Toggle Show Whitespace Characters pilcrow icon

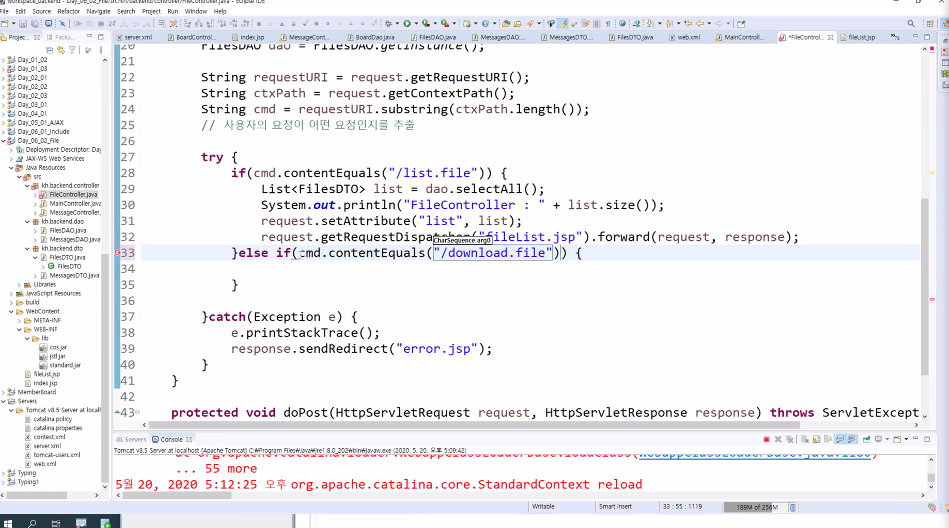[x=608, y=24]
